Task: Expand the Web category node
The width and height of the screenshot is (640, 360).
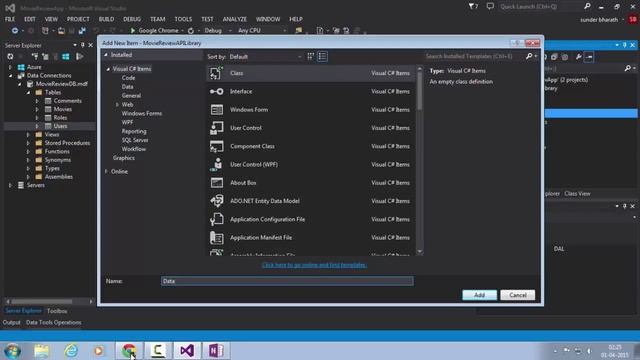Action: (x=117, y=104)
